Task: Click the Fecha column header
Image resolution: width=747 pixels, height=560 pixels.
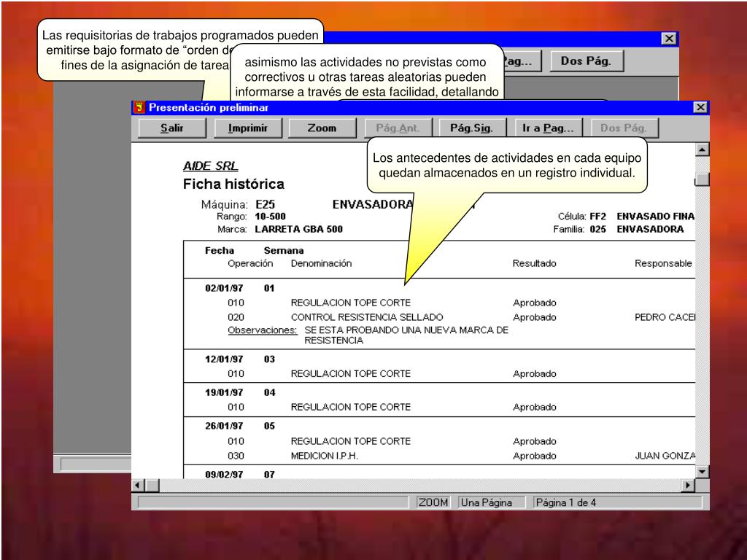Action: 220,251
